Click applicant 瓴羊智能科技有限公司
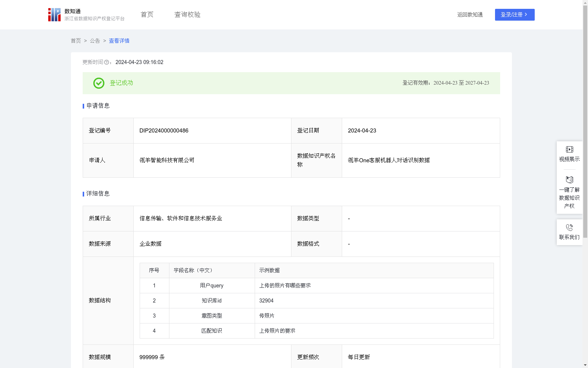 [167, 160]
